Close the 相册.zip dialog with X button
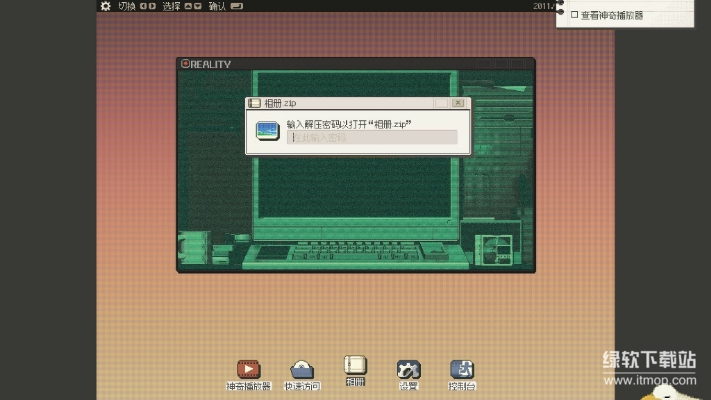The height and width of the screenshot is (400, 711). 458,103
